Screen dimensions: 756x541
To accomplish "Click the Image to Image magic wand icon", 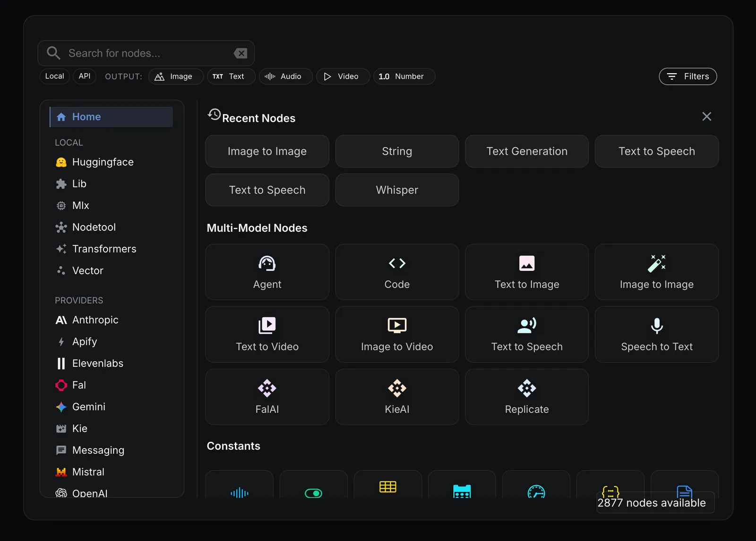I will (657, 263).
